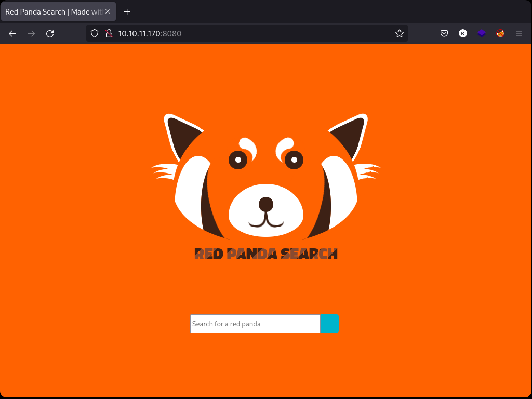Bookmark this page with the star icon

(399, 33)
